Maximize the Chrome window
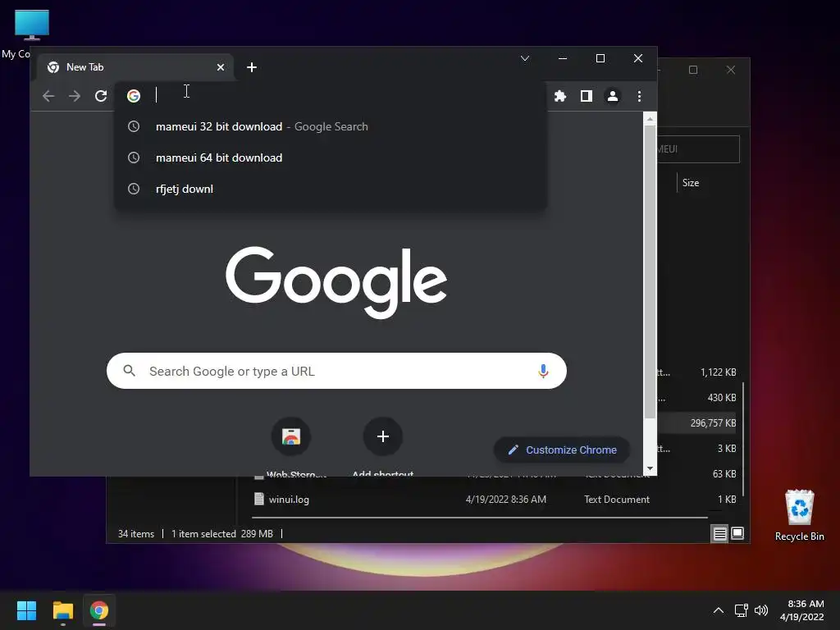The height and width of the screenshot is (630, 840). [x=600, y=58]
